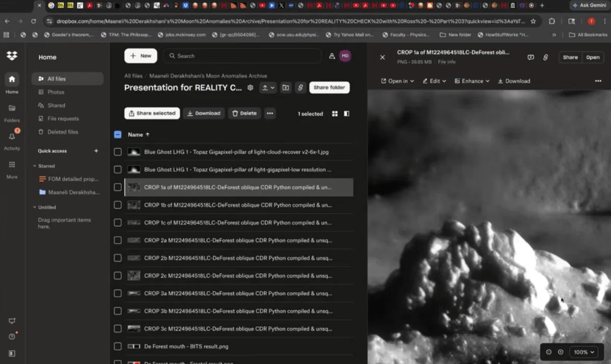Click the bottom sidebar panel toggle icon
This screenshot has height=364, width=611.
pyautogui.click(x=12, y=353)
